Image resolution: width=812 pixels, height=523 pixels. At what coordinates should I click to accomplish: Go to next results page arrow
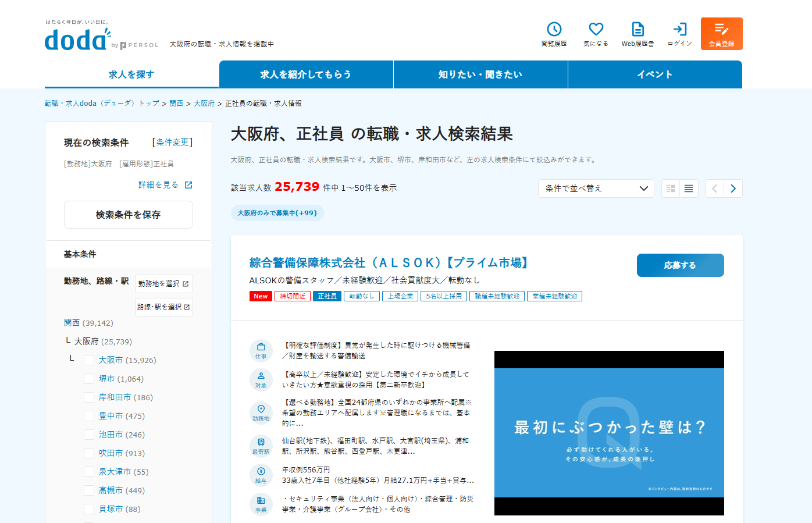733,188
